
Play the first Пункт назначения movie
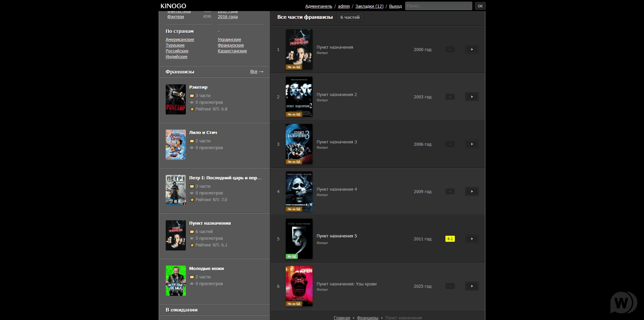[472, 49]
